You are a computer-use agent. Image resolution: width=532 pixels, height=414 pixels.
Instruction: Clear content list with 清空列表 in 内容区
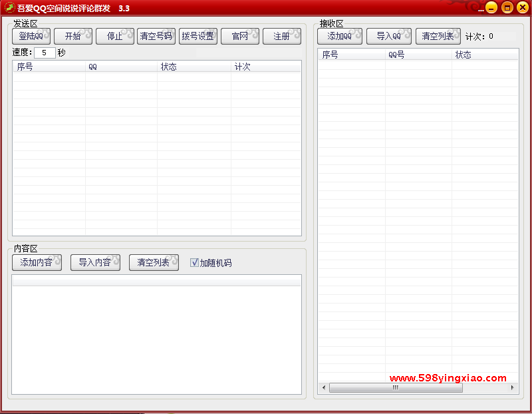(x=154, y=262)
